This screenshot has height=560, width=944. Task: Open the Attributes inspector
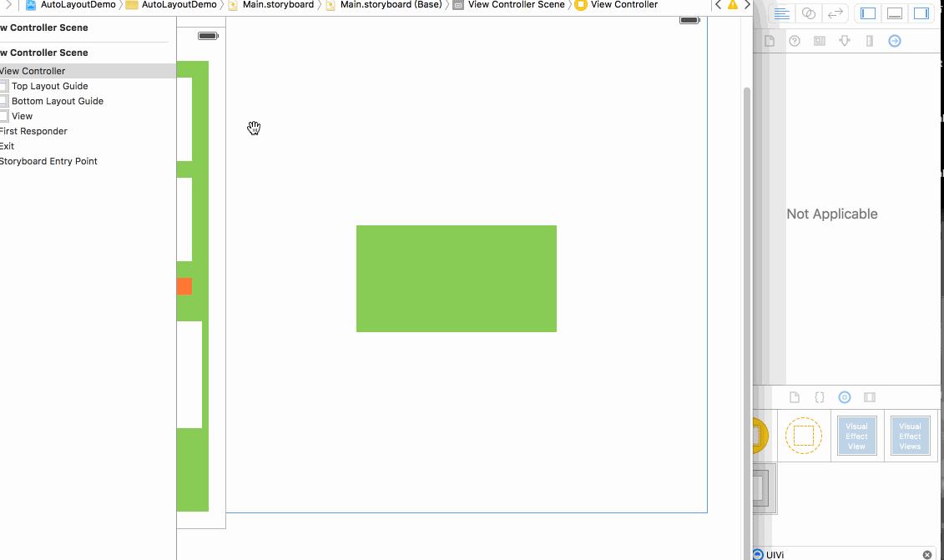tap(845, 41)
